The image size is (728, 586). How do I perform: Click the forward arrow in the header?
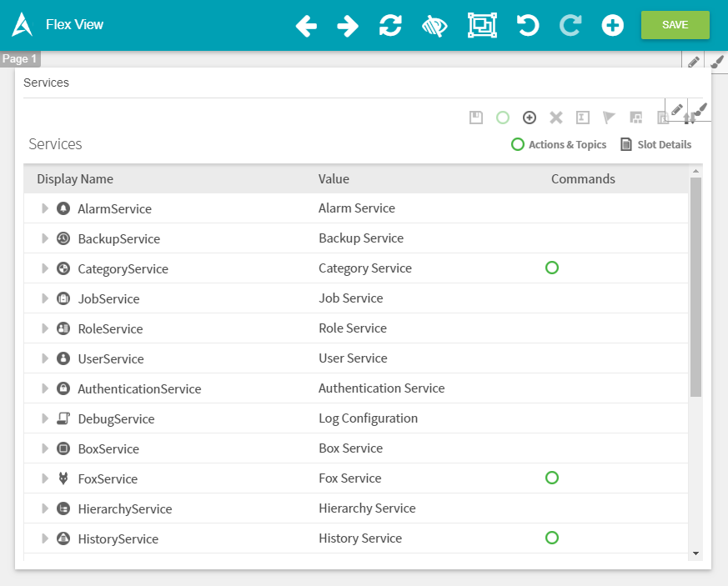(348, 26)
